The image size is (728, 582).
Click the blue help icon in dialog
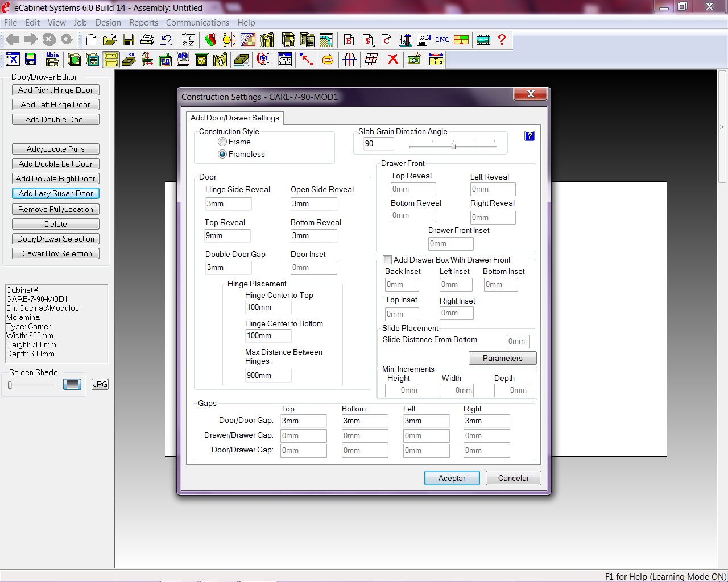tap(530, 136)
